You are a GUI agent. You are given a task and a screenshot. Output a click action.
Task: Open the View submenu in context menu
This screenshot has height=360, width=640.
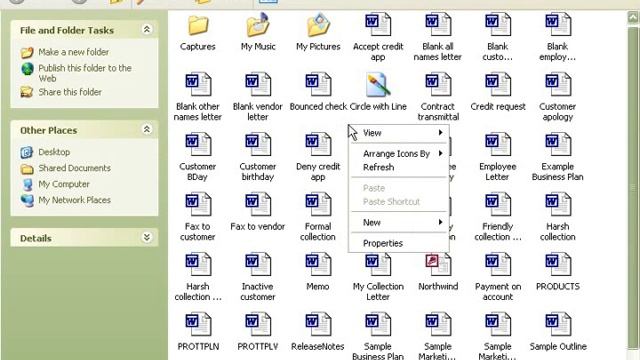[x=399, y=133]
